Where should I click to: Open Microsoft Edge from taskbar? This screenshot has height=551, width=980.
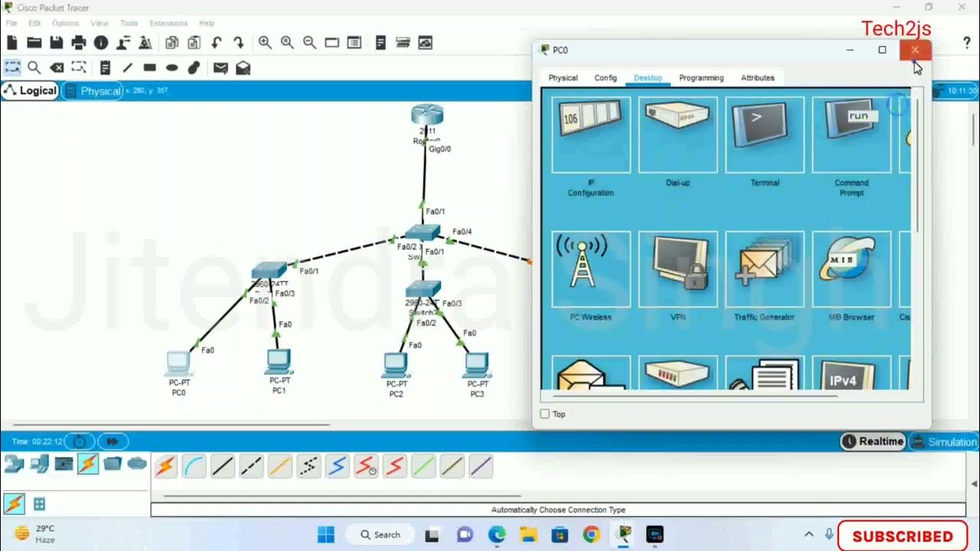(497, 535)
